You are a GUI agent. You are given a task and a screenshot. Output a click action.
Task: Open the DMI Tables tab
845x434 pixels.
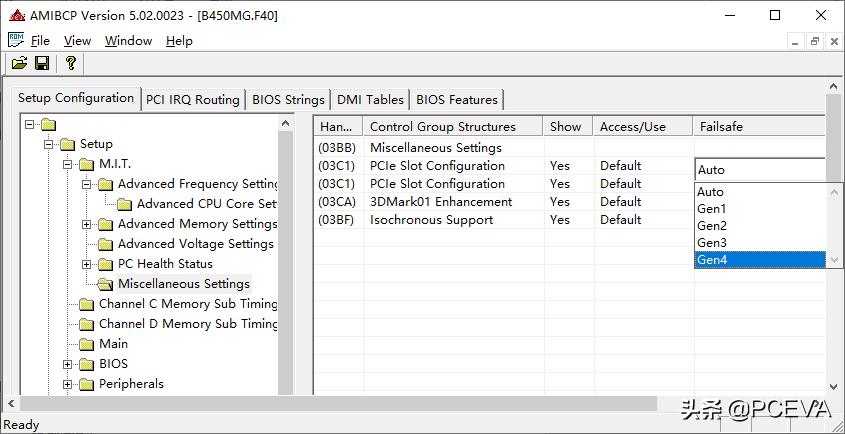[x=370, y=99]
